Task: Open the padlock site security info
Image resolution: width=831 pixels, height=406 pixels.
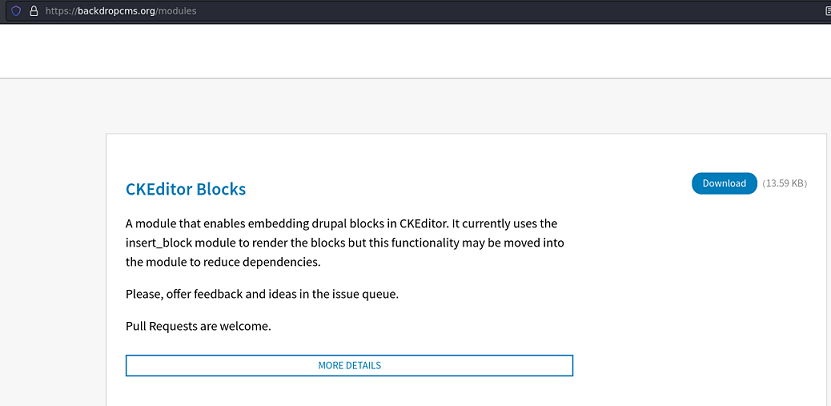Action: (33, 10)
